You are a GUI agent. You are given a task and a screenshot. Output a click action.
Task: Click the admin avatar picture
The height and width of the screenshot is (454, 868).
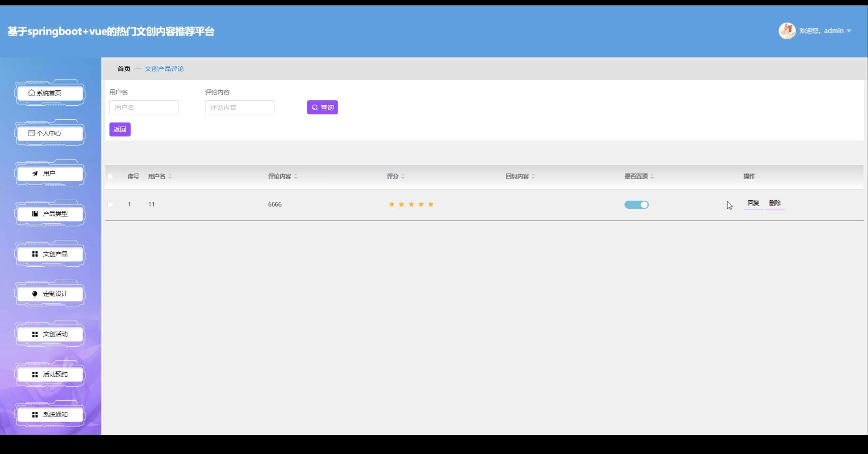coord(787,31)
